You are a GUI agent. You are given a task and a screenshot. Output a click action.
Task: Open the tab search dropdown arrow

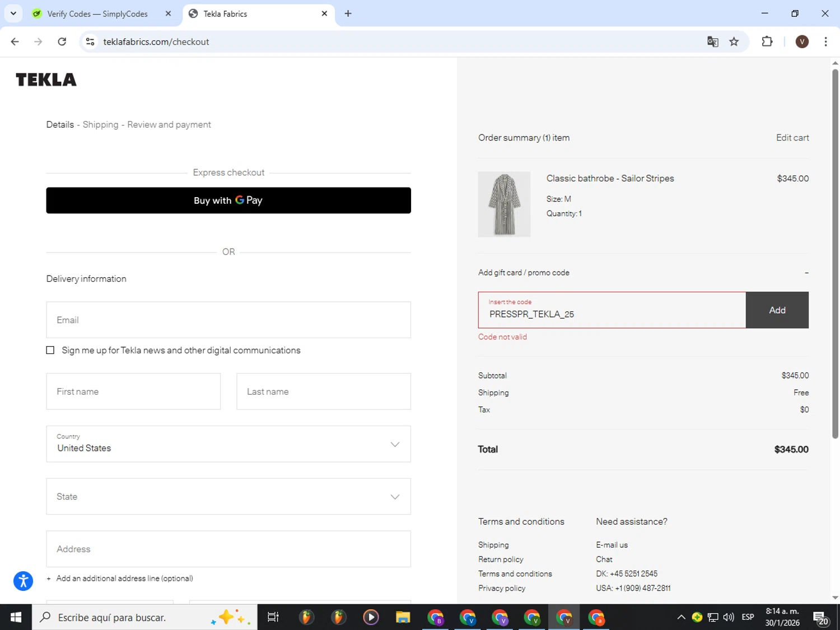[x=13, y=13]
